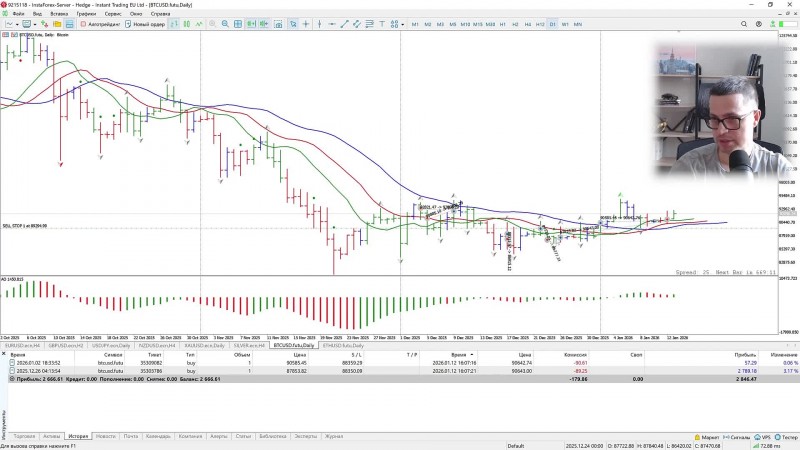
Task: Open the chart type selector icon
Action: click(x=9, y=24)
